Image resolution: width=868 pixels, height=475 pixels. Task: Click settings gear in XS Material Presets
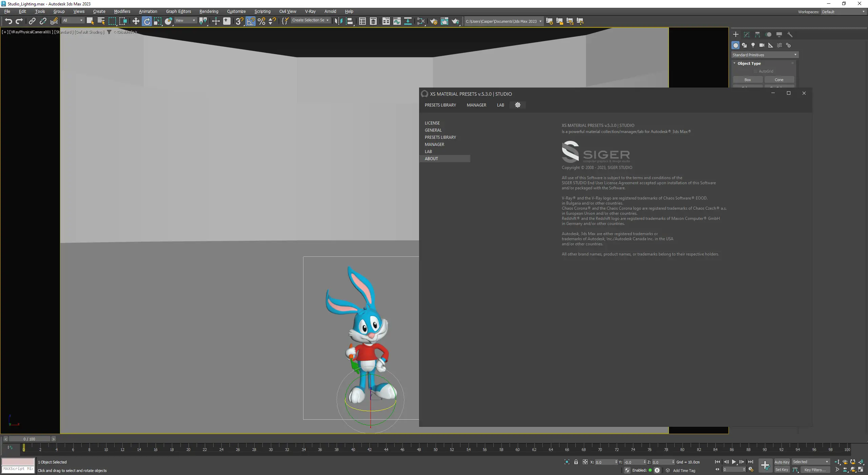pos(517,105)
